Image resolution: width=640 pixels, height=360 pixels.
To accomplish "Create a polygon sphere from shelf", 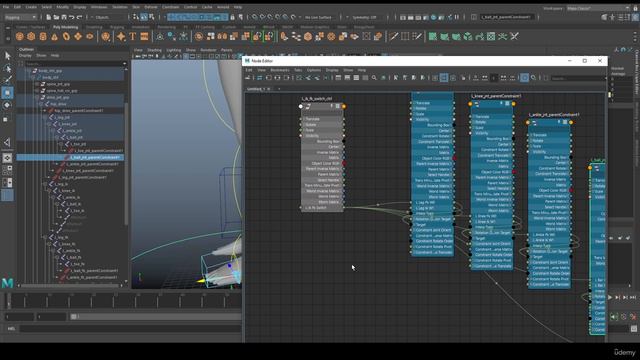I will pyautogui.click(x=20, y=37).
